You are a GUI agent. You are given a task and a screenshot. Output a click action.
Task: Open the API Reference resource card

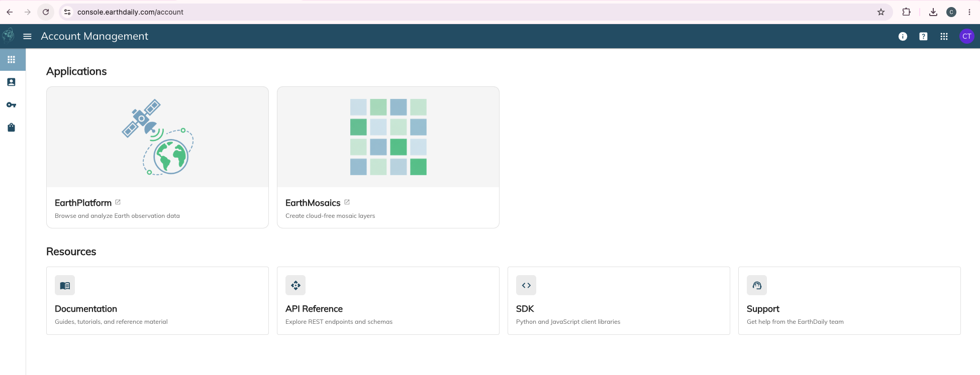[388, 301]
